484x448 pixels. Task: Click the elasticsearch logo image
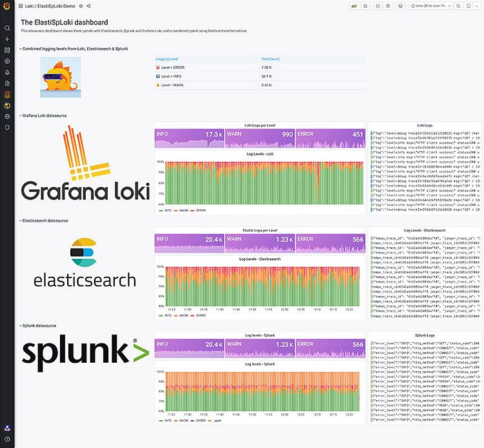(85, 262)
